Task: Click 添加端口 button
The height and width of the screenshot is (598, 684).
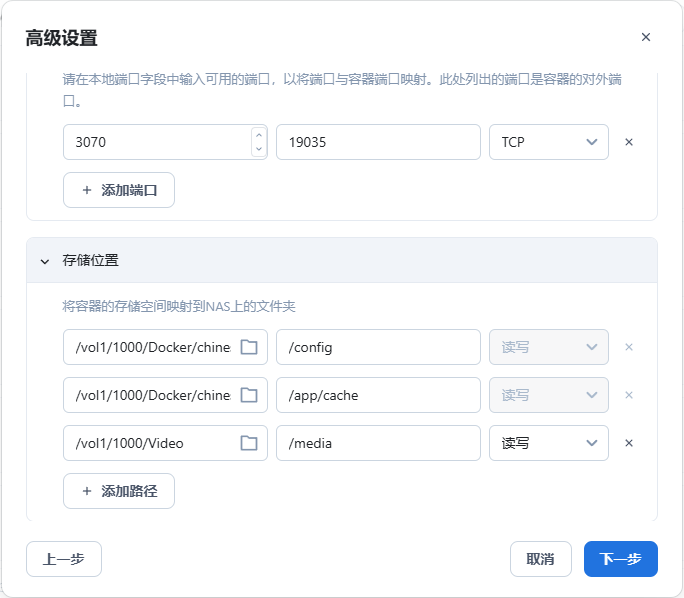Action: point(119,190)
